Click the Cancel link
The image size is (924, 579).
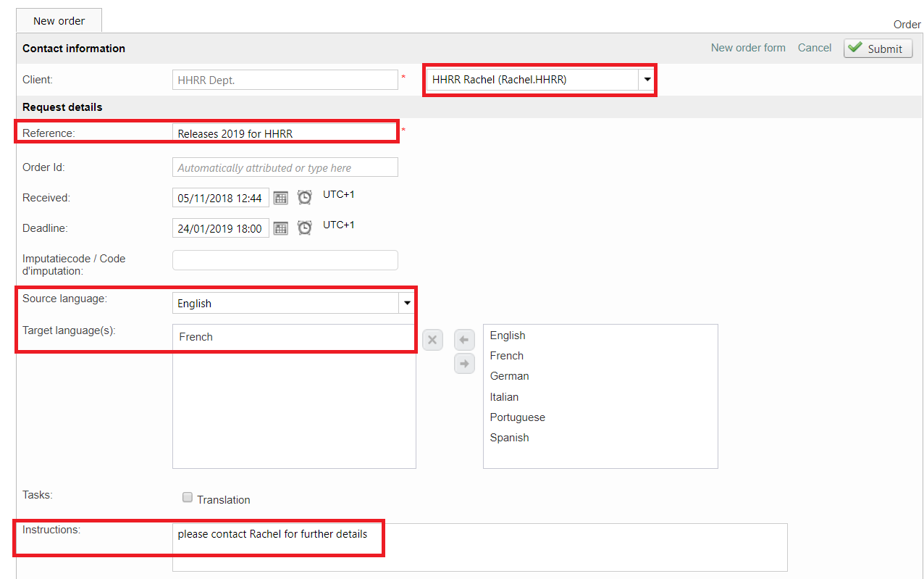pos(815,48)
